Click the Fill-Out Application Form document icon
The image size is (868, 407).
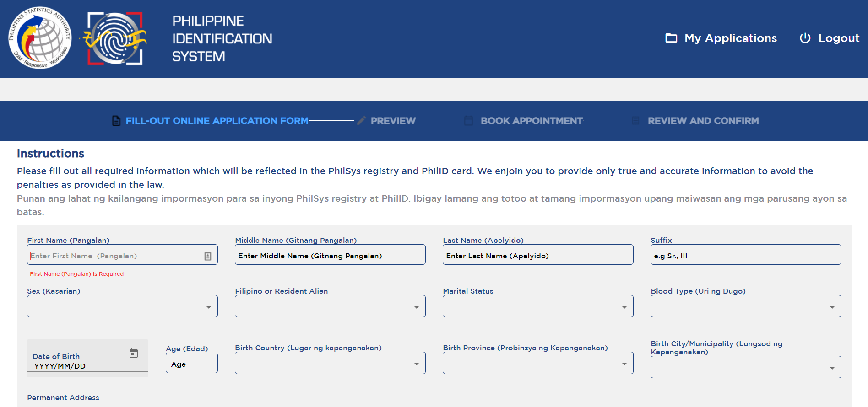116,121
